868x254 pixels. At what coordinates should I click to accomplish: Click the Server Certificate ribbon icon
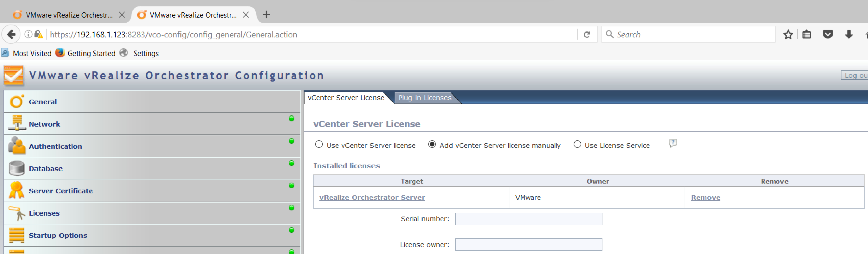pyautogui.click(x=17, y=190)
